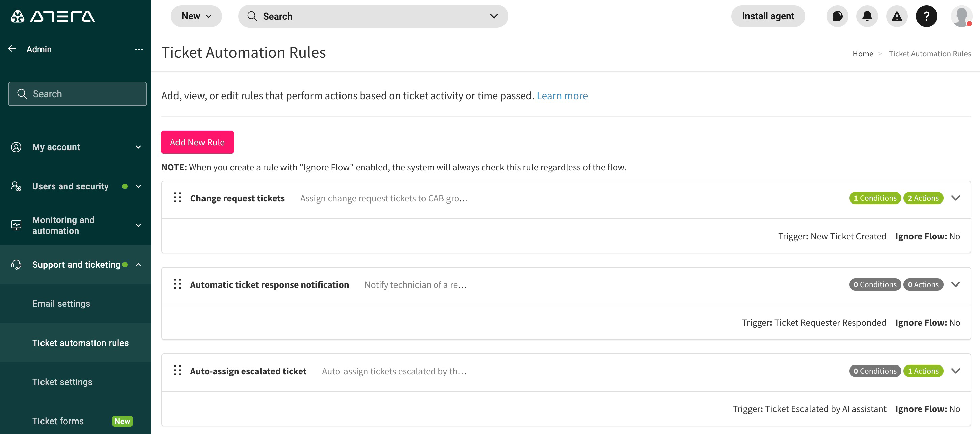Grab the Change request tickets drag handle

(177, 198)
